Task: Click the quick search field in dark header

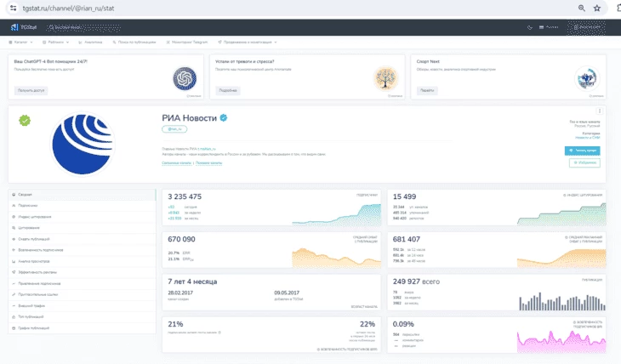Action: [83, 27]
